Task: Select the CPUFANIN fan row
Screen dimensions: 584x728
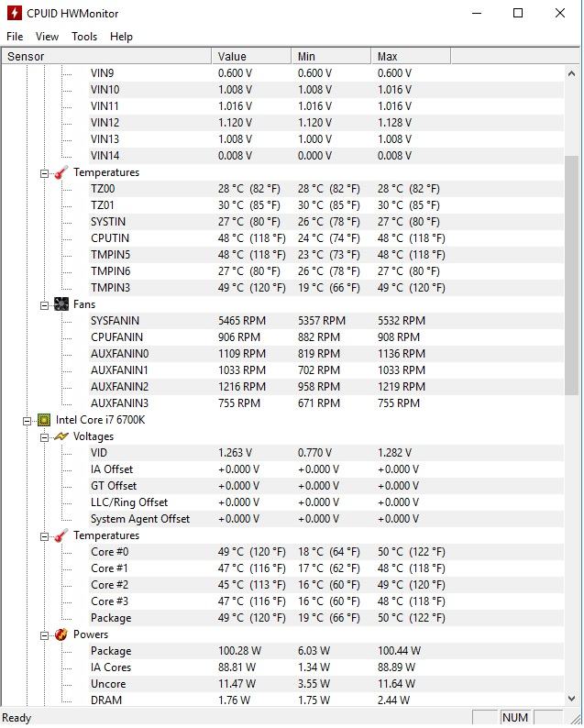Action: (116, 337)
